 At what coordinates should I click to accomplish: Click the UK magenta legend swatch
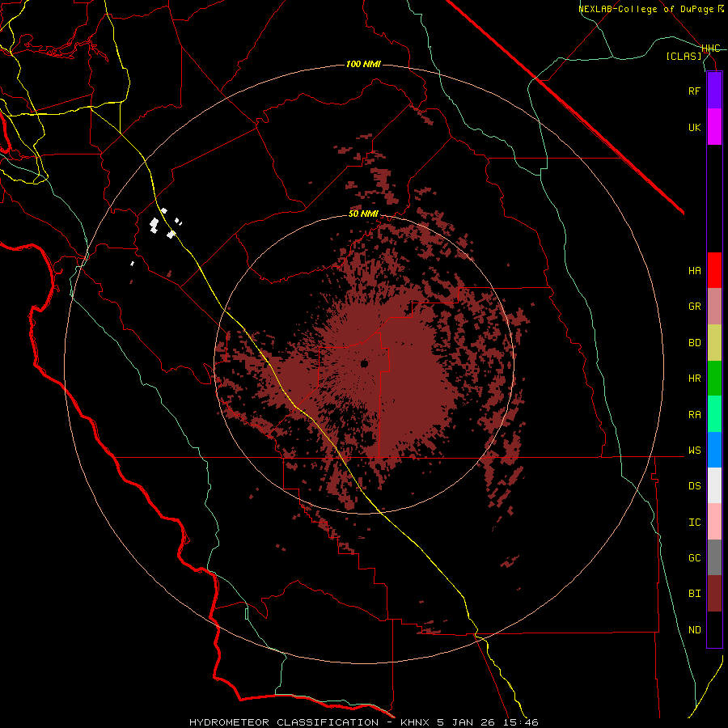tap(714, 127)
